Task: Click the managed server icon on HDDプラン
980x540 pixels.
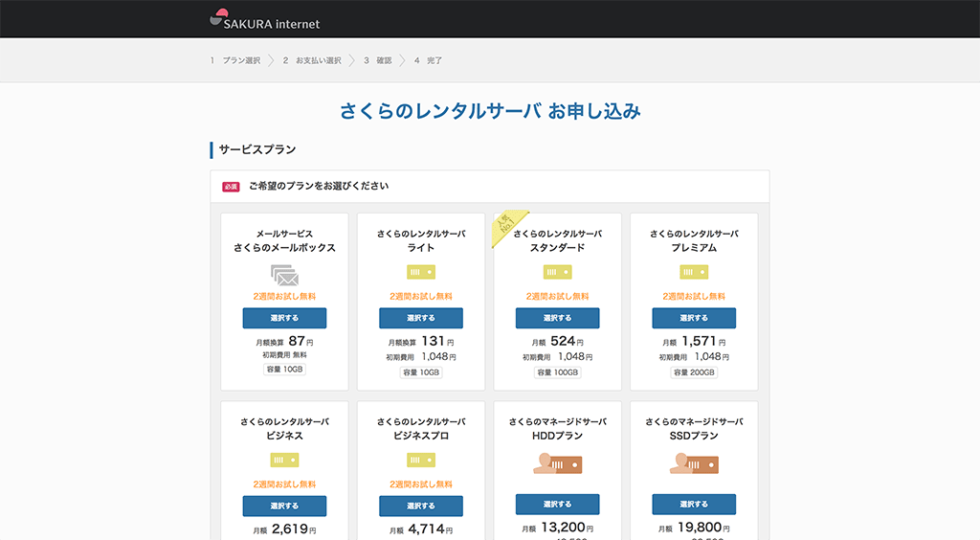Action: point(558,463)
